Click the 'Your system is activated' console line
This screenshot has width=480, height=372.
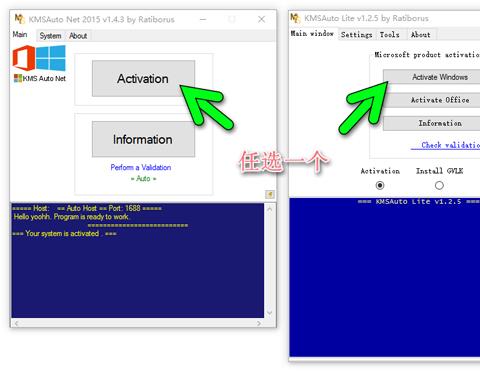point(64,234)
